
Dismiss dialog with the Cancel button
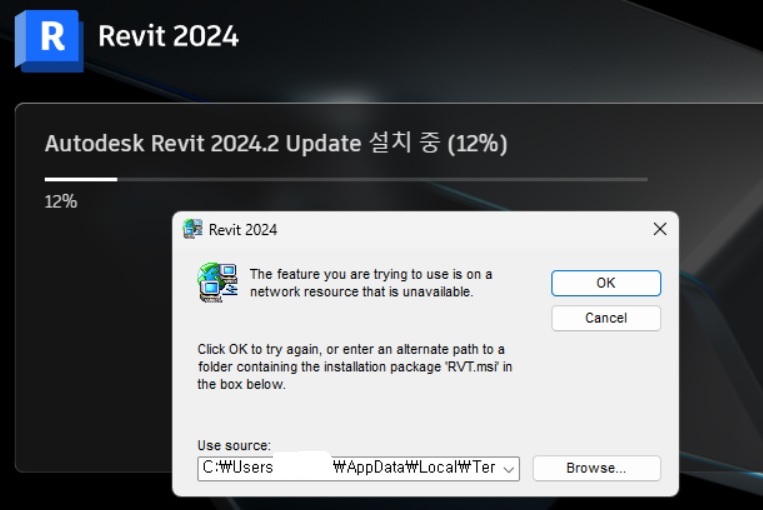(606, 318)
